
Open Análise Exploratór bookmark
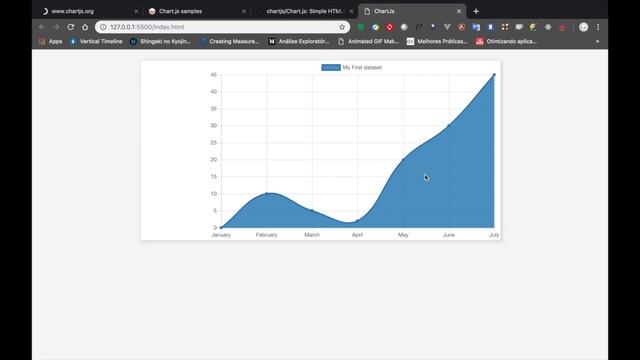[299, 41]
